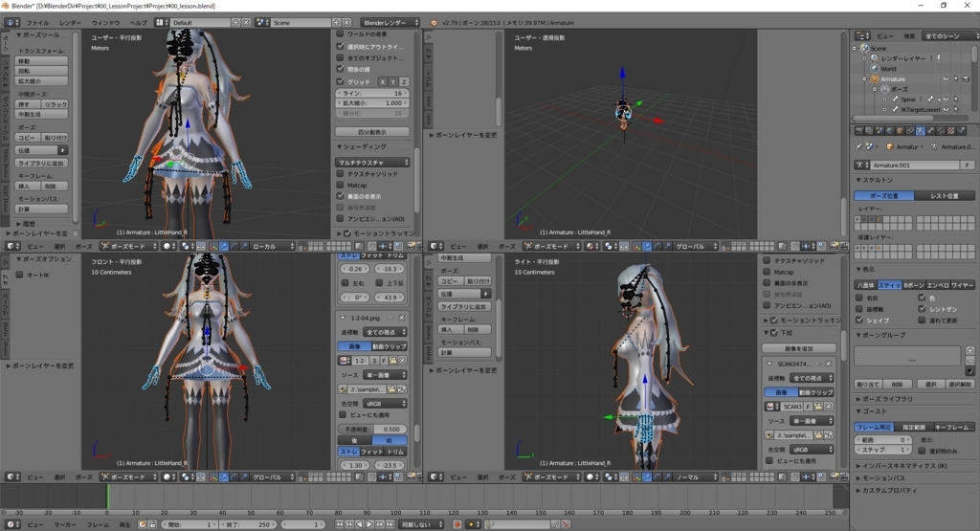This screenshot has height=531, width=980.
Task: Open the Blenderレンダー engine dropdown
Action: (391, 23)
